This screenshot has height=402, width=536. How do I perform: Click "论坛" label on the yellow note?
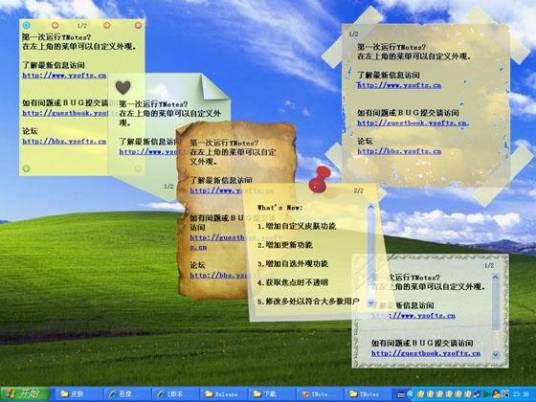click(x=30, y=131)
